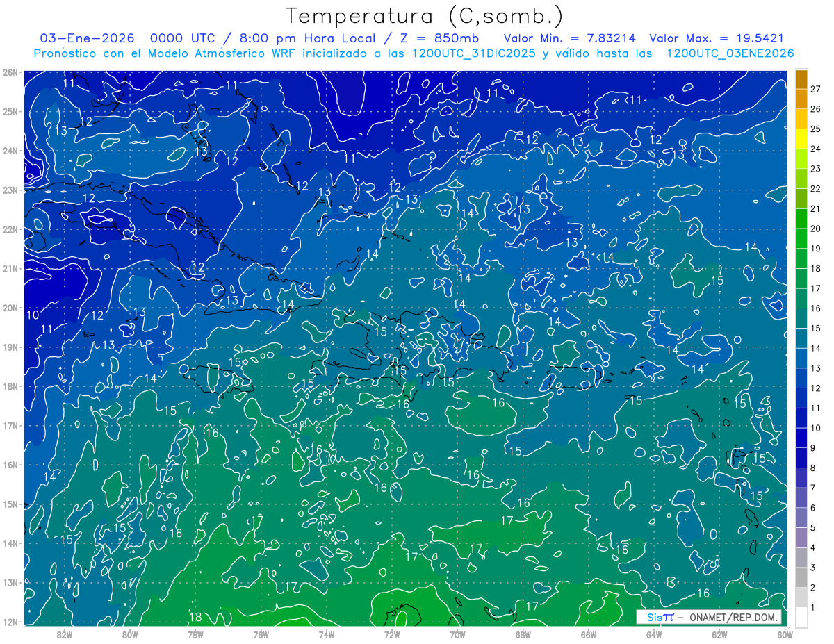Viewport: 834px width, 644px height.
Task: Click the 19N latitude axis label
Action: coord(10,347)
